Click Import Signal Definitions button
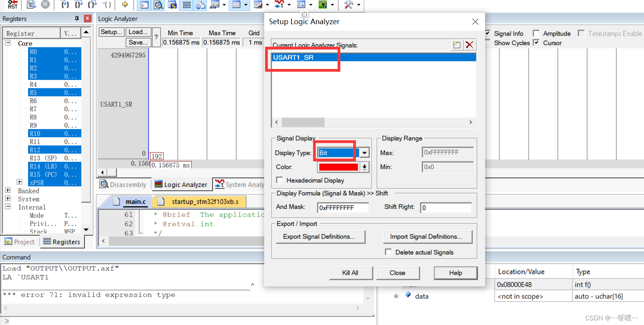 click(427, 237)
